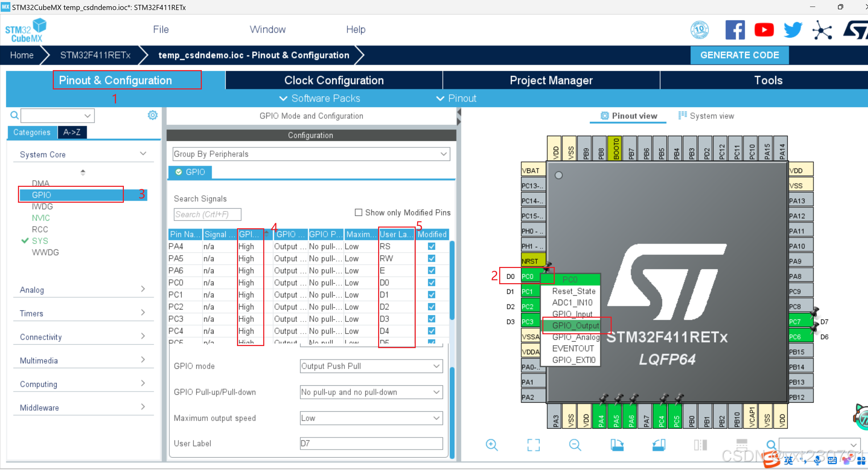This screenshot has height=470, width=868.
Task: Open Group By Peripherals dropdown
Action: tap(311, 154)
